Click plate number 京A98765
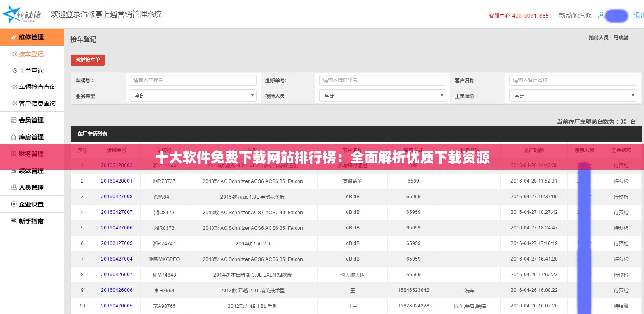Viewport: 644px width, 314px height. coord(164,306)
